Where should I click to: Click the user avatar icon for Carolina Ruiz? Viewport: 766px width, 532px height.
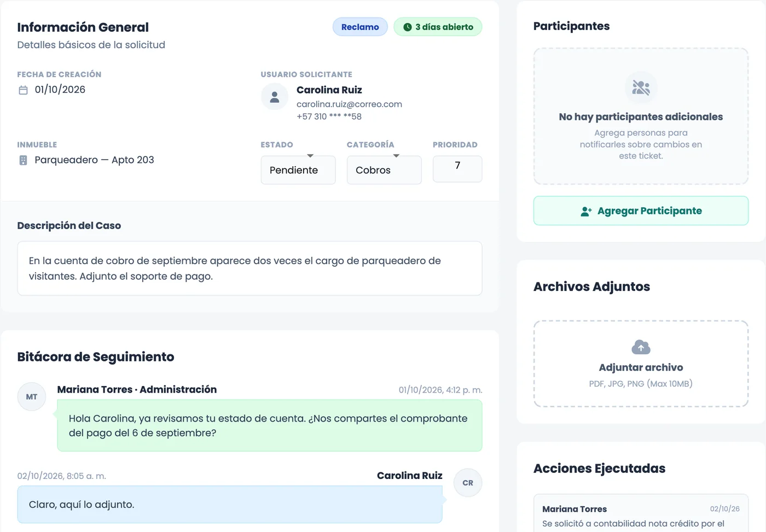[275, 97]
